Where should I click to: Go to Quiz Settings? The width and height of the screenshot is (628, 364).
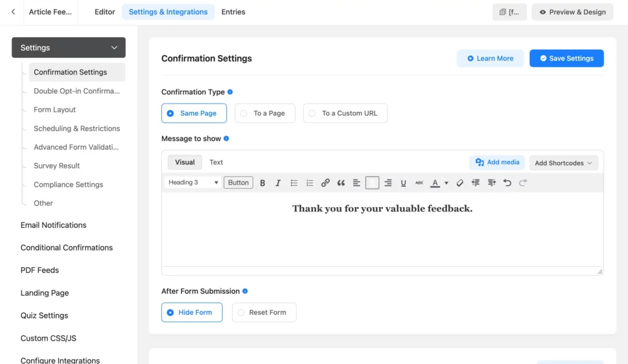[44, 316]
